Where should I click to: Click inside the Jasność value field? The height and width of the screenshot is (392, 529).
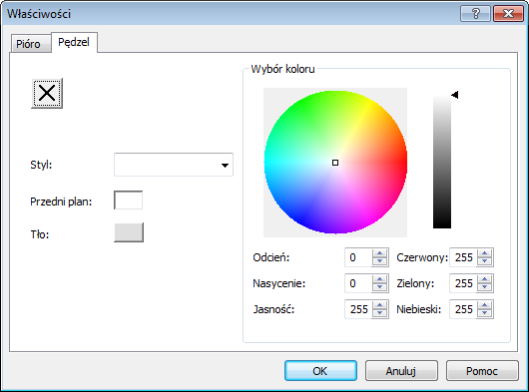point(359,309)
